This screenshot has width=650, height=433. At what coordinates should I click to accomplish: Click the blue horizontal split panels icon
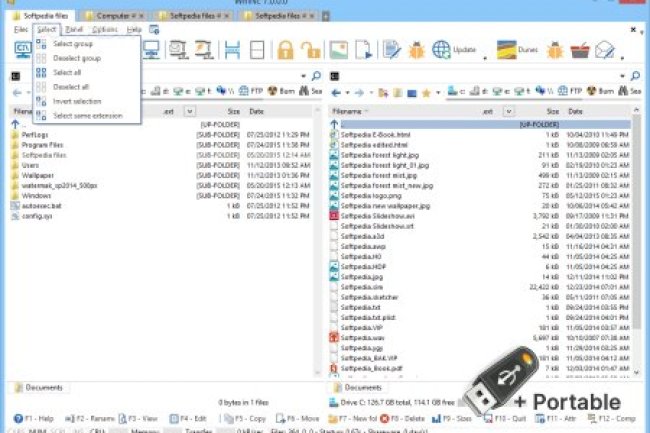click(233, 50)
